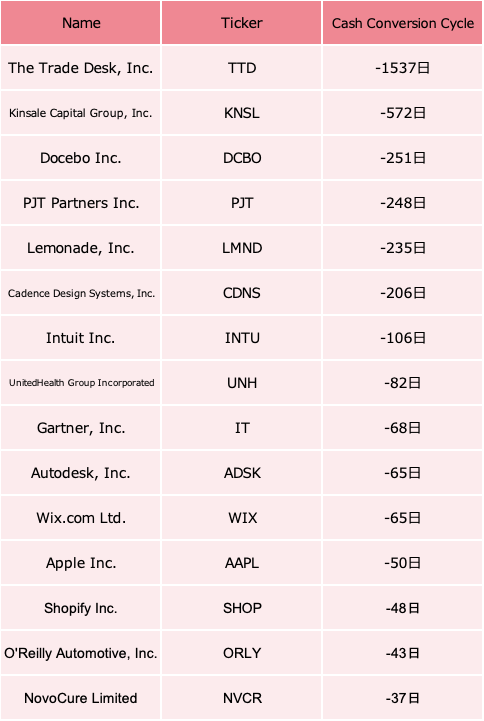Click the -106日 Intuit value cell
The height and width of the screenshot is (721, 484).
point(402,338)
